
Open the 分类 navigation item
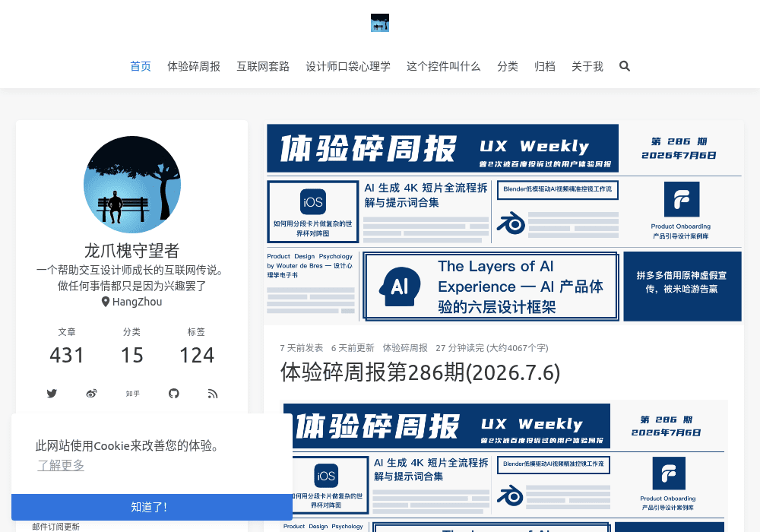(x=508, y=66)
